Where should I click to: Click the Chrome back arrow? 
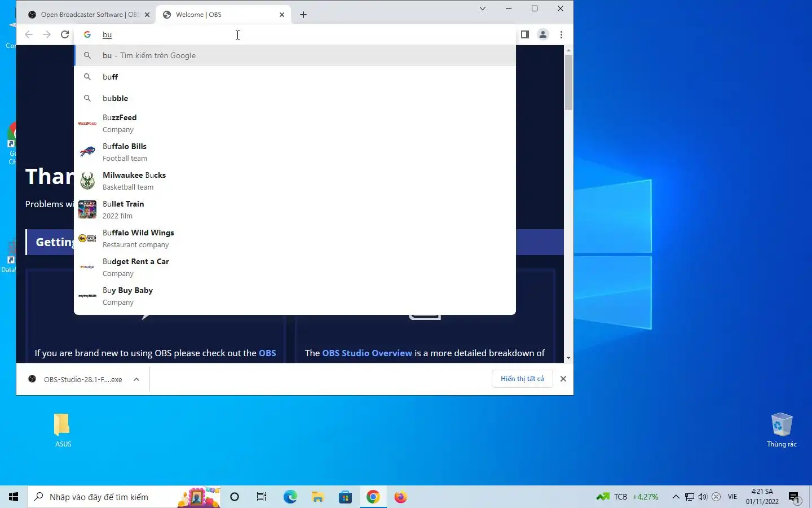[x=29, y=34]
